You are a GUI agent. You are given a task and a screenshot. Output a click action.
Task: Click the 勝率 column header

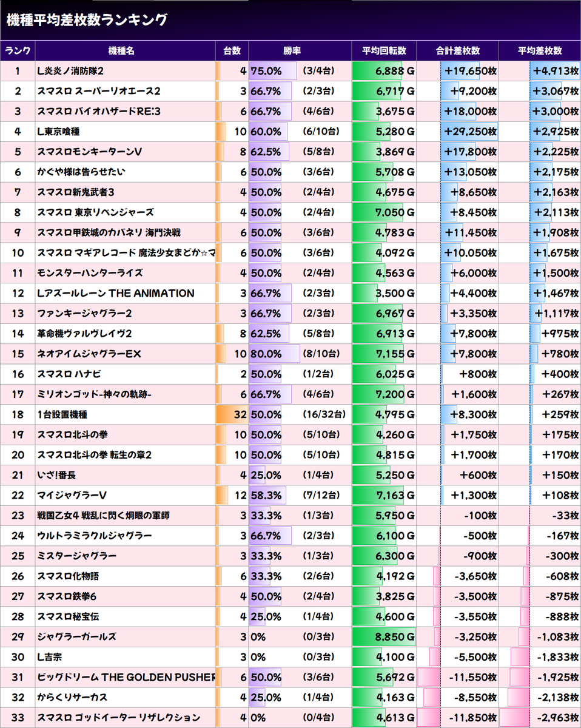coord(300,50)
